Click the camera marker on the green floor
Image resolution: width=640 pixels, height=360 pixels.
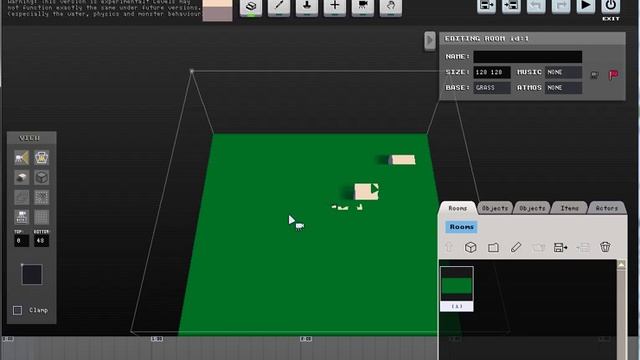[x=299, y=226]
